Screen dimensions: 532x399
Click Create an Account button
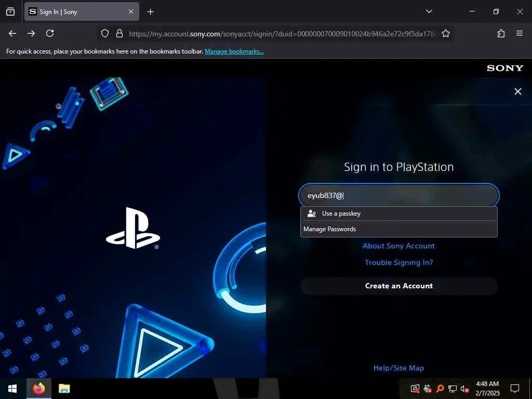(x=398, y=286)
